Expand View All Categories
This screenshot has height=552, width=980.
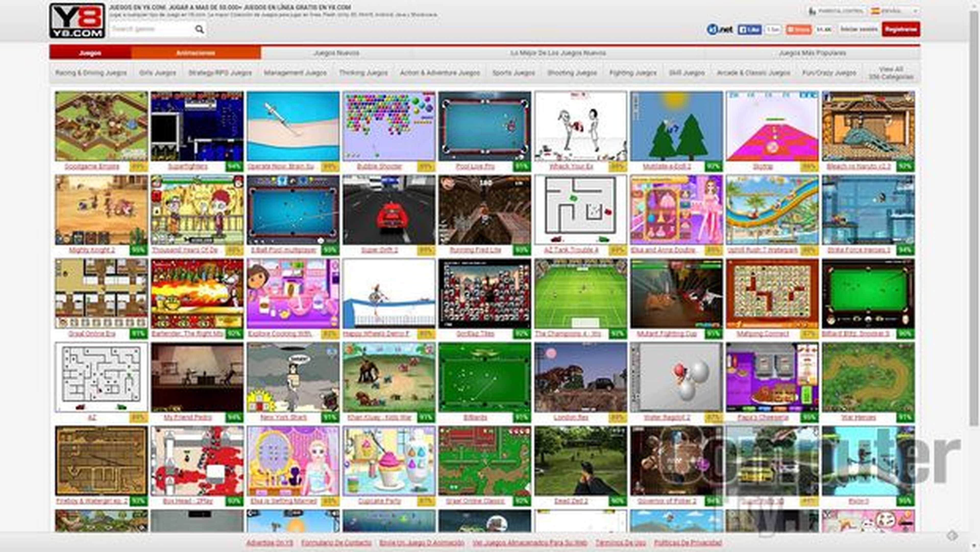point(891,73)
